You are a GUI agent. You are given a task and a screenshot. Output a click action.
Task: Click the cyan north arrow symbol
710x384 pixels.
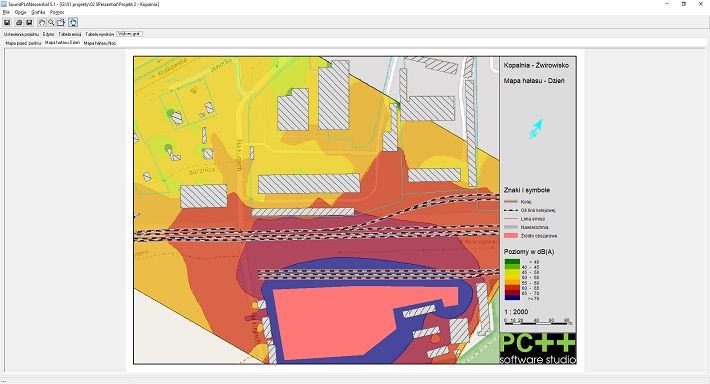pos(536,129)
